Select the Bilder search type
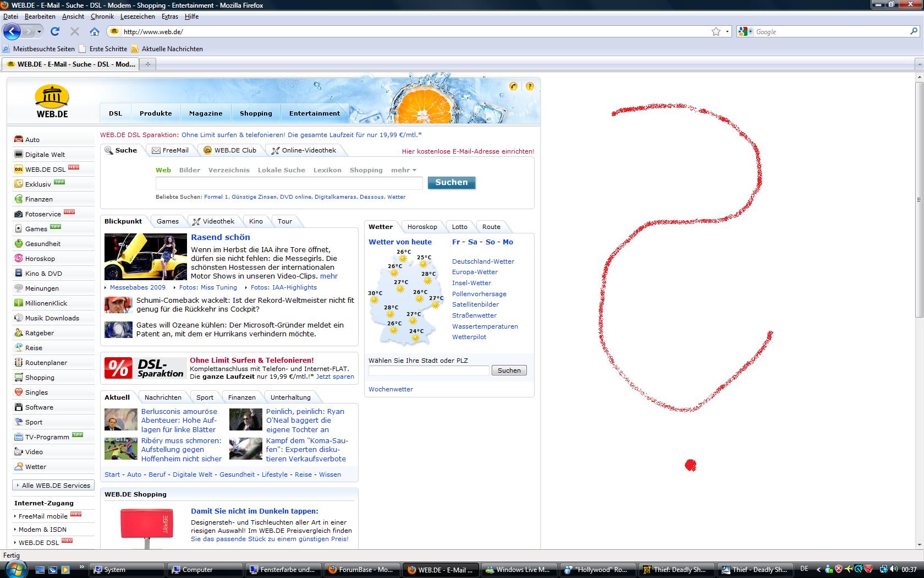This screenshot has height=578, width=924. click(190, 170)
